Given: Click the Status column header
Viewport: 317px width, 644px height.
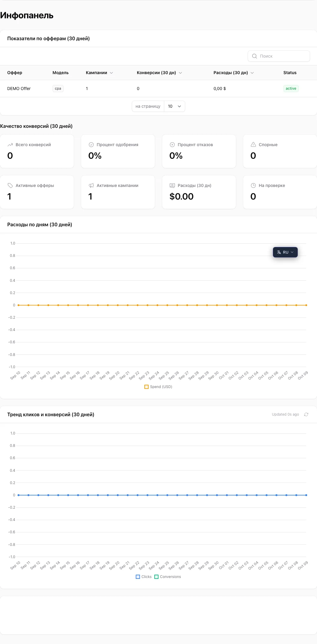Looking at the screenshot, I should [x=290, y=73].
